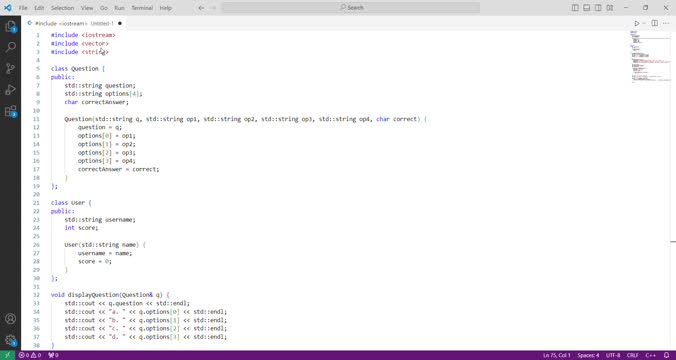Select the Untitled-1 editor tab

coord(74,23)
